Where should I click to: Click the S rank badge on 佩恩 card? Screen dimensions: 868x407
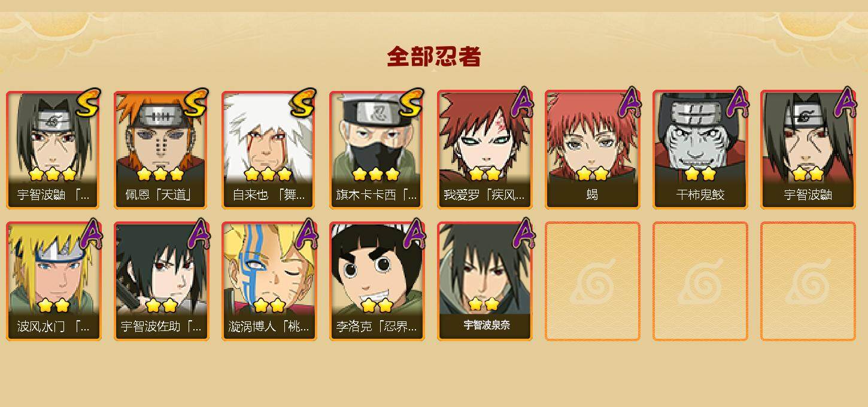pyautogui.click(x=196, y=103)
